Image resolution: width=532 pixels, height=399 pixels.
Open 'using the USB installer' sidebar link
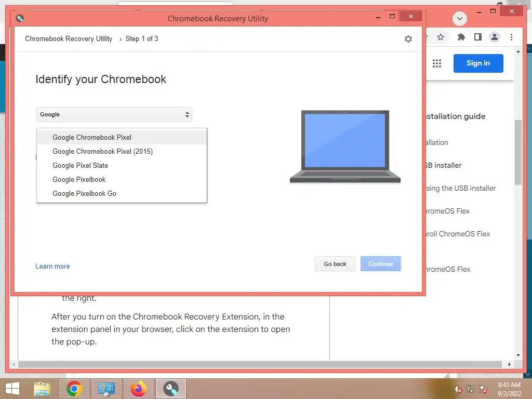(x=461, y=188)
